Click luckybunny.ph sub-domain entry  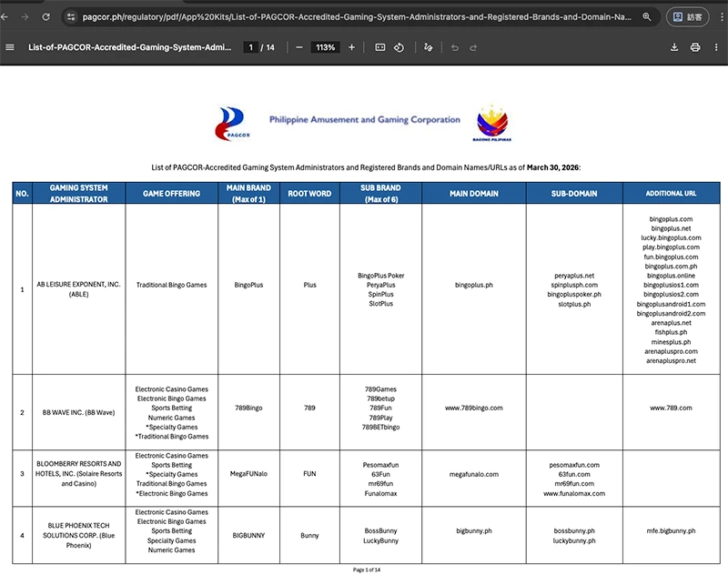[574, 540]
